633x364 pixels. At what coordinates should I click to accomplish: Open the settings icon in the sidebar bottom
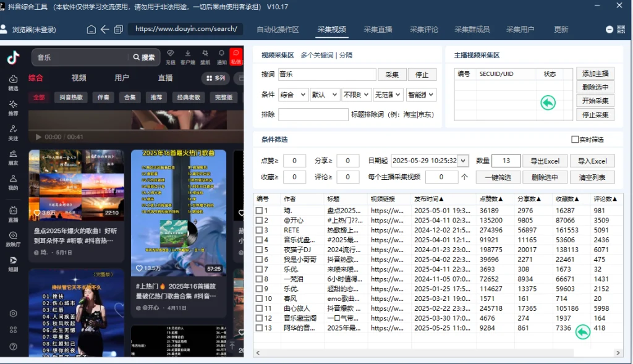(14, 313)
